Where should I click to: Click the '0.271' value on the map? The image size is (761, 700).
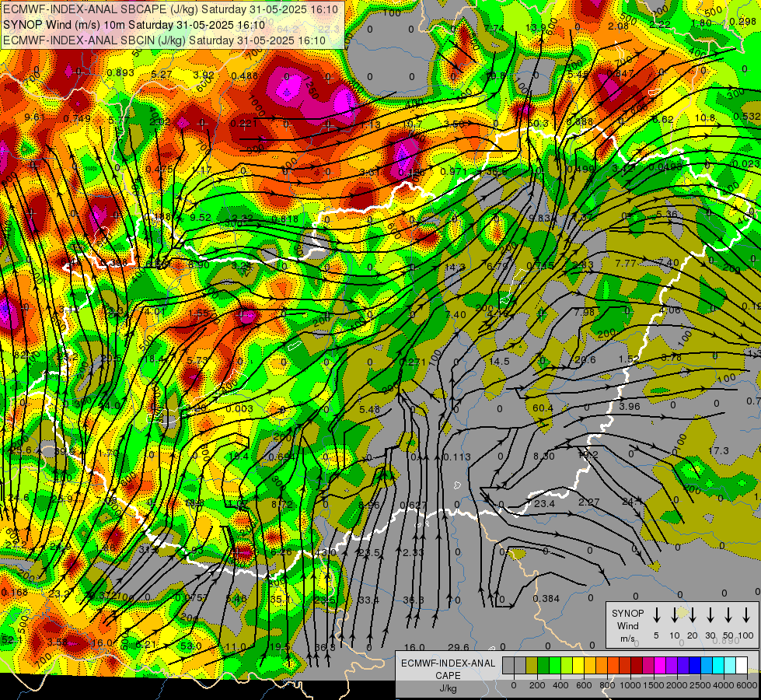pyautogui.click(x=413, y=362)
